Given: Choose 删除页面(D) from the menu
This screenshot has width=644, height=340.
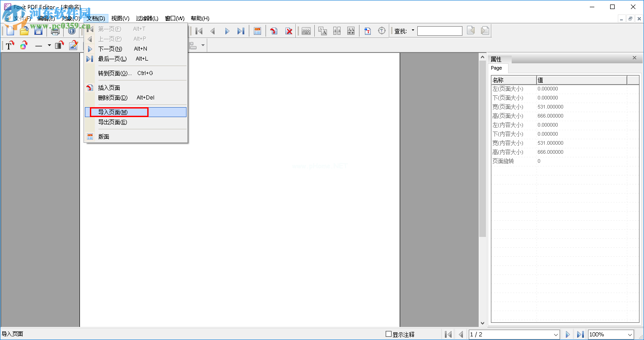Looking at the screenshot, I should tap(135, 98).
